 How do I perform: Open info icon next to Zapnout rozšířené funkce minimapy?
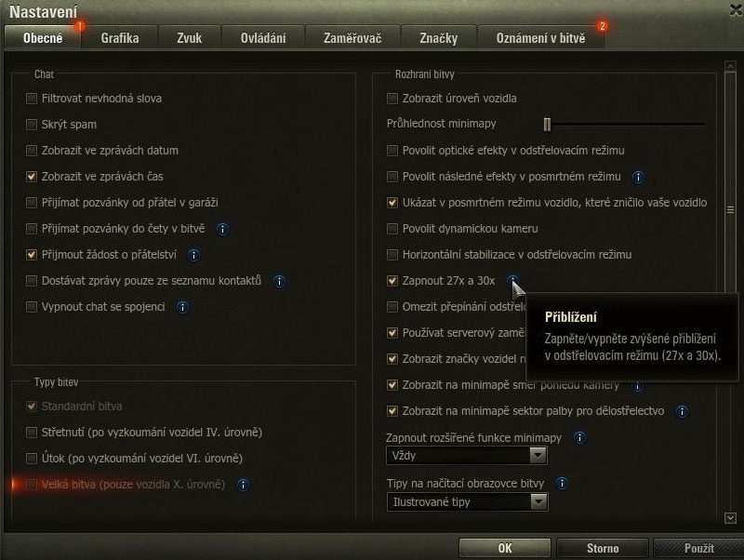tap(579, 437)
